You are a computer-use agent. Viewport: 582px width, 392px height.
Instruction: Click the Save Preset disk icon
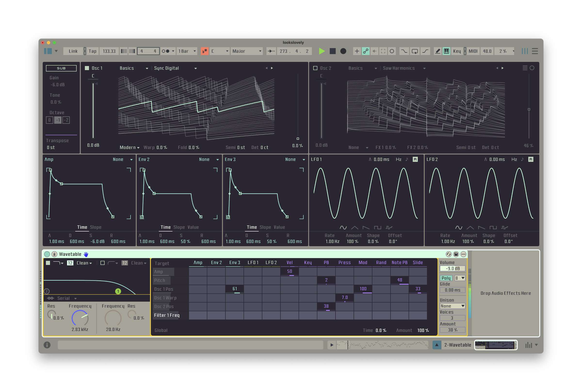pyautogui.click(x=456, y=254)
